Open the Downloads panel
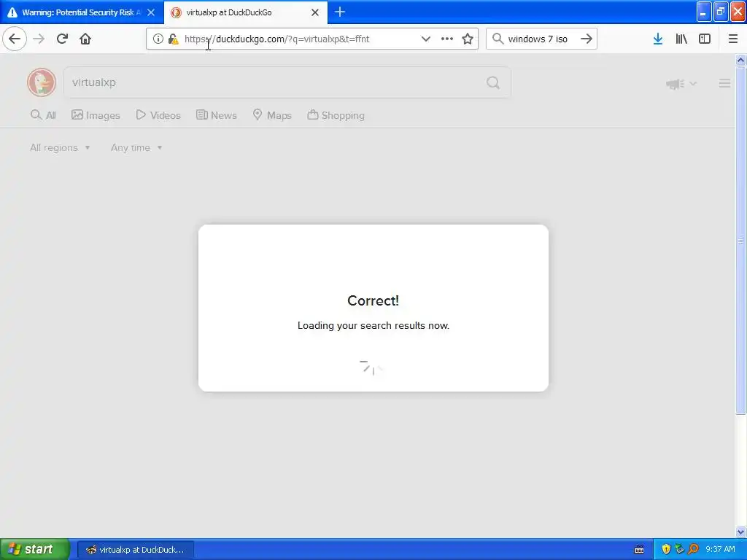The image size is (747, 560). [x=658, y=39]
